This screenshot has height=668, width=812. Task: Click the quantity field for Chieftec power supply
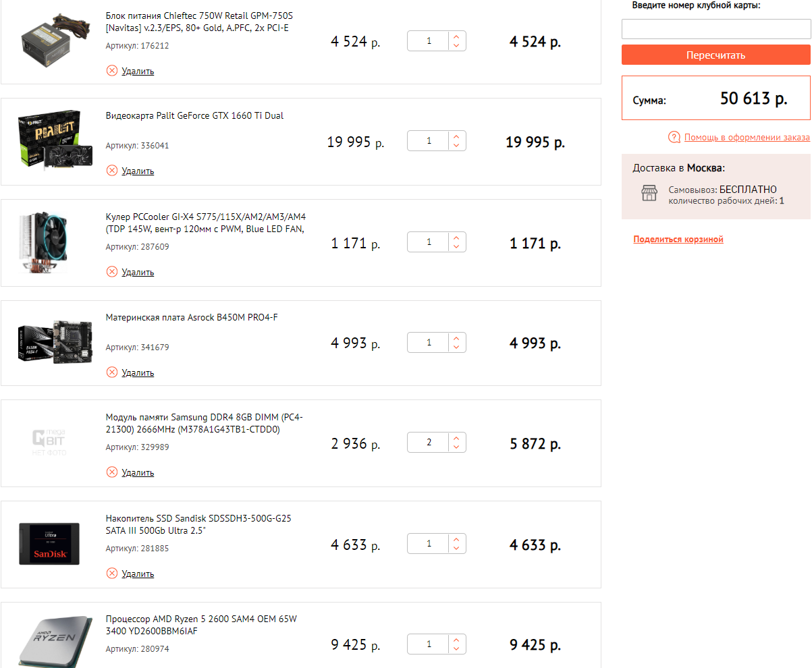429,41
